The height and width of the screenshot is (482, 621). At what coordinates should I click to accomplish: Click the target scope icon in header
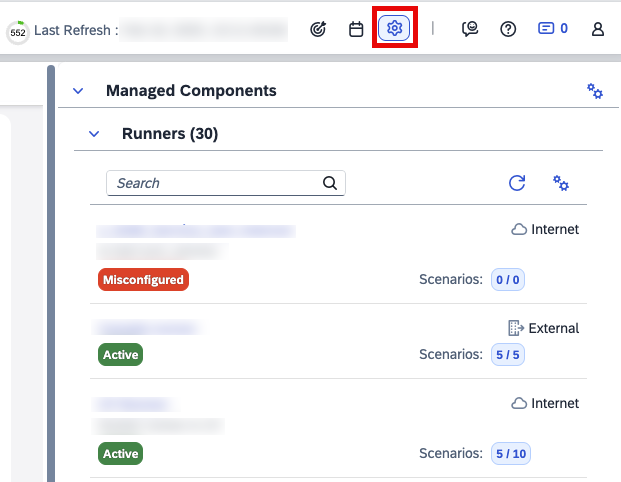pyautogui.click(x=319, y=29)
